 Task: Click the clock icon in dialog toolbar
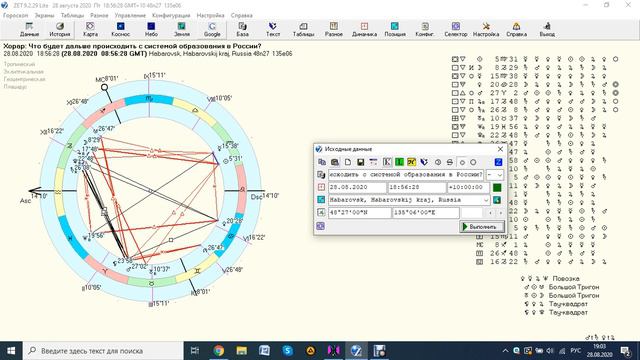click(438, 162)
